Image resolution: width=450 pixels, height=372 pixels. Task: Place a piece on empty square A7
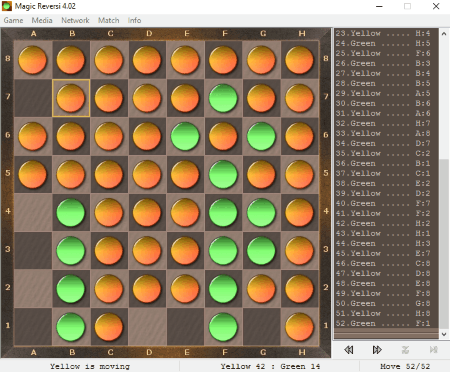click(33, 98)
